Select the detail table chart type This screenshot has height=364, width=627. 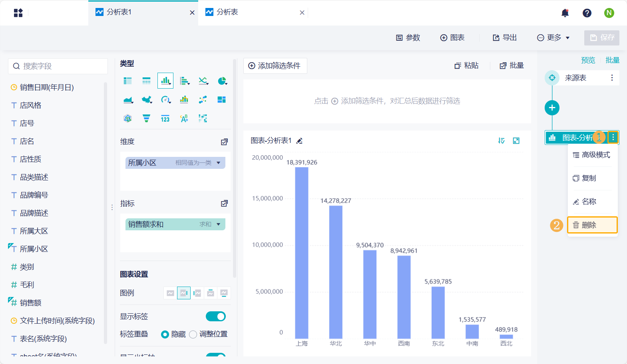point(147,81)
